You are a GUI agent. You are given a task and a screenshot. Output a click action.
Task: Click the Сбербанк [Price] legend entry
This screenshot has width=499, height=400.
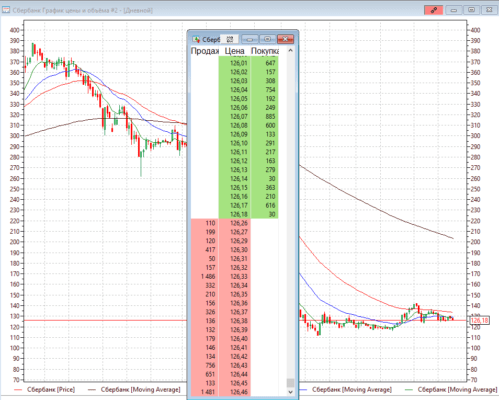coord(45,389)
